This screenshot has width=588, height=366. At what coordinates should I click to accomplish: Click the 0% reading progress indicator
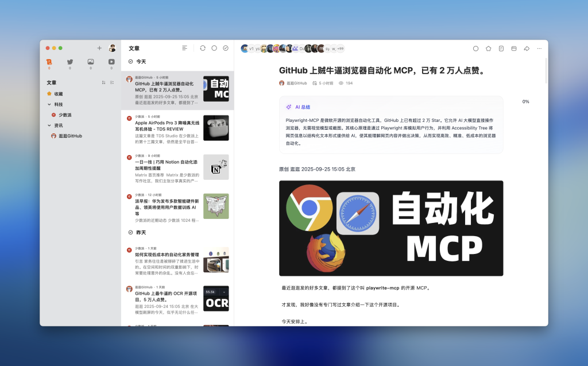coord(526,102)
